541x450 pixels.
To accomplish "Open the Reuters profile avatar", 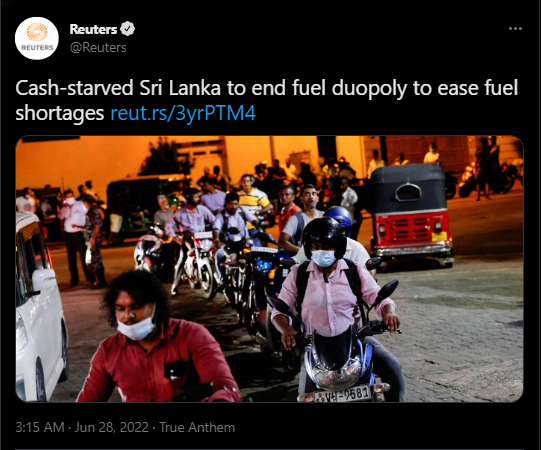I will pos(37,38).
